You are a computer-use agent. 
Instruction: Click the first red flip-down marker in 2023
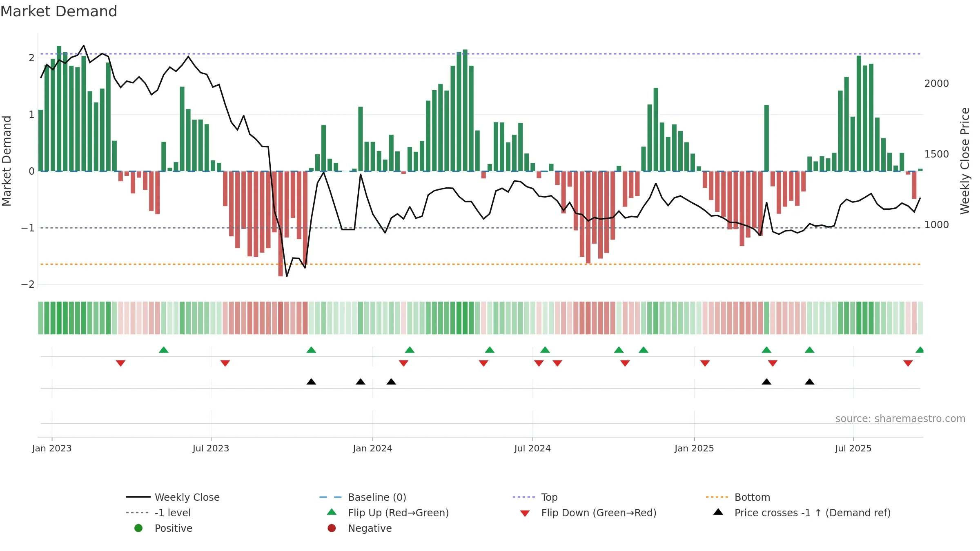(x=120, y=363)
